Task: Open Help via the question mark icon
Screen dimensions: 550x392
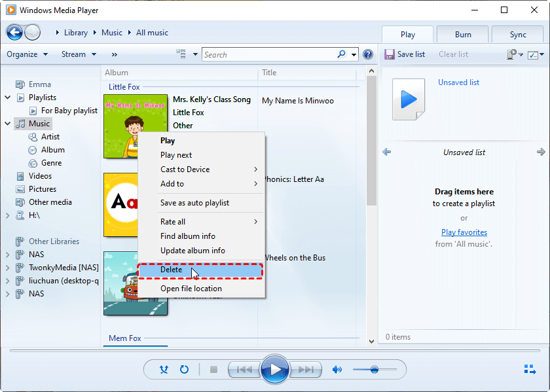Action: (x=367, y=54)
